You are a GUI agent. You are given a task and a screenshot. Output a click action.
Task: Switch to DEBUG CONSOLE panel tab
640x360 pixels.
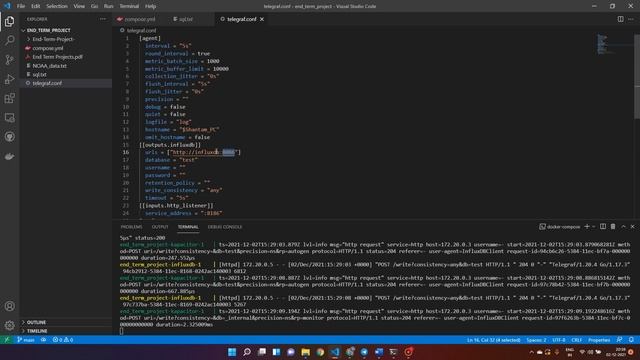(x=225, y=227)
